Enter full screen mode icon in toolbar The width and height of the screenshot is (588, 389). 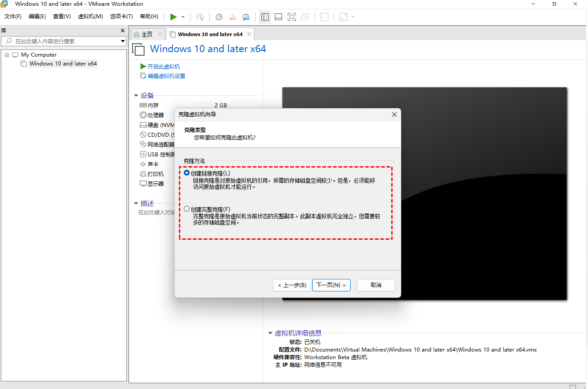(292, 17)
